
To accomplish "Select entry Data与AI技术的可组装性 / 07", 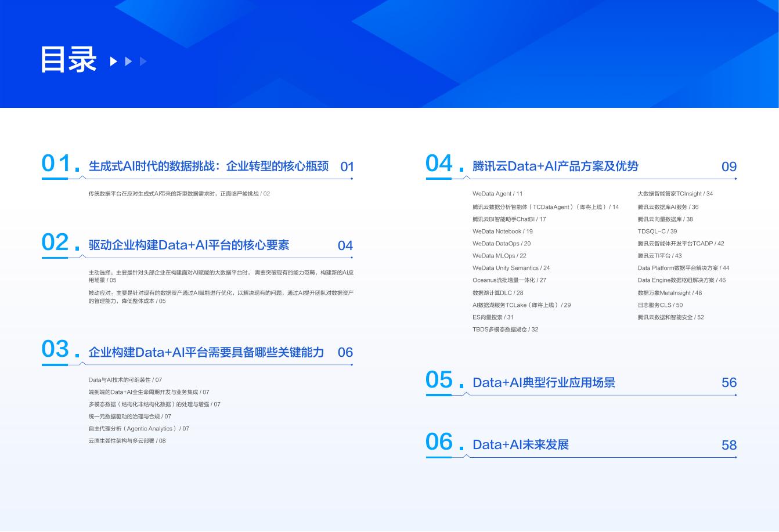I will coord(125,380).
